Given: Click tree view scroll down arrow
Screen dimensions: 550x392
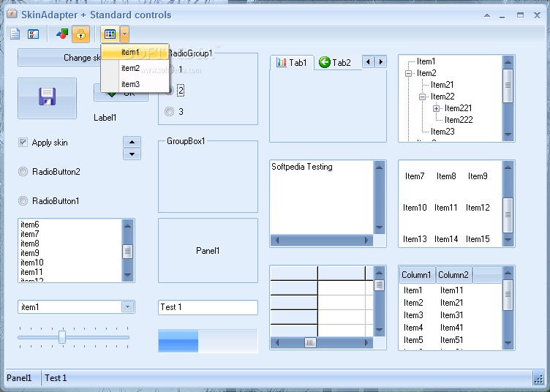Looking at the screenshot, I should pos(508,135).
